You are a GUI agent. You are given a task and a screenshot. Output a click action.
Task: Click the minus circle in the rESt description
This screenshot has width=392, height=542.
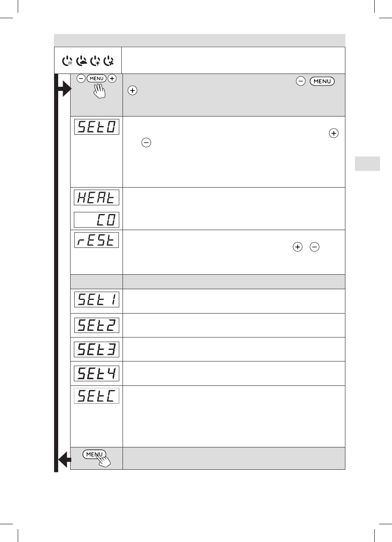coord(314,247)
